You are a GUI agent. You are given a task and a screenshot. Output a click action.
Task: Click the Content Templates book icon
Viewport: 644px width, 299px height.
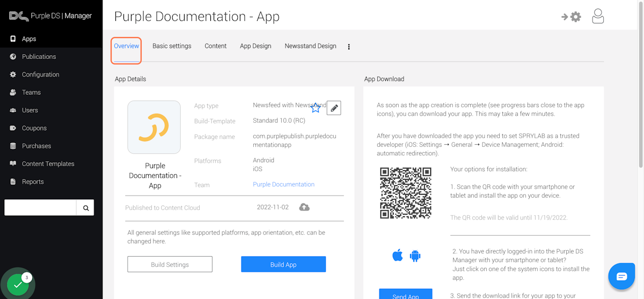(13, 163)
